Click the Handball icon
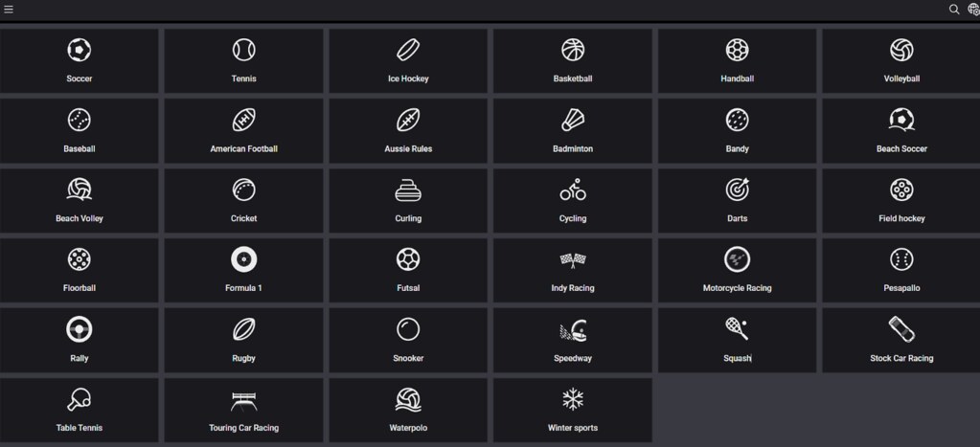This screenshot has height=447, width=980. click(737, 50)
